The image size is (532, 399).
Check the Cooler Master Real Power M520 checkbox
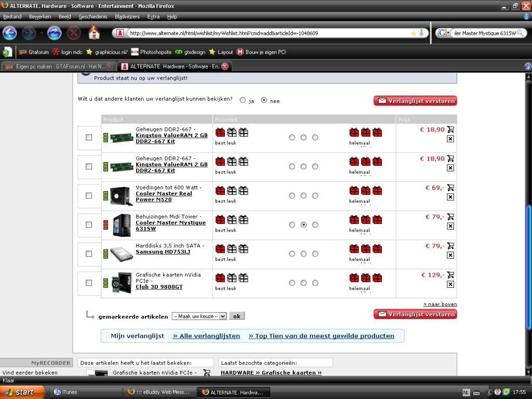[x=89, y=196]
